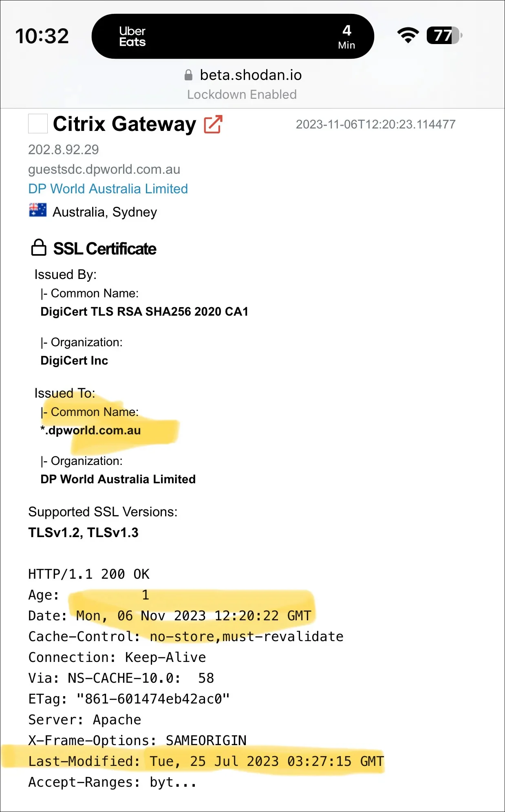Tap the 10:32 clock in status bar
Image resolution: width=505 pixels, height=812 pixels.
point(42,36)
